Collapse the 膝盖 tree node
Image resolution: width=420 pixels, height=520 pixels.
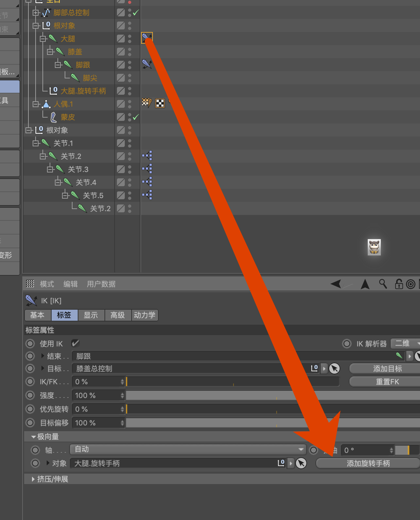50,52
